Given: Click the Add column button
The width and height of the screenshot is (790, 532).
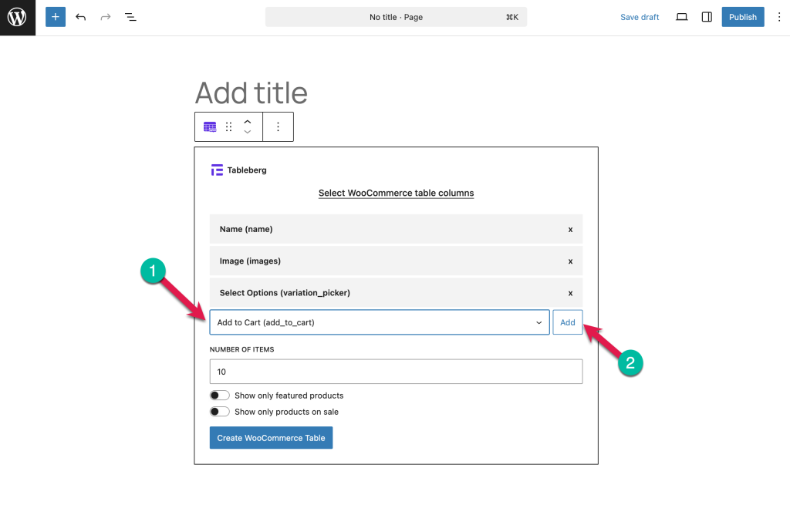Looking at the screenshot, I should pos(567,322).
